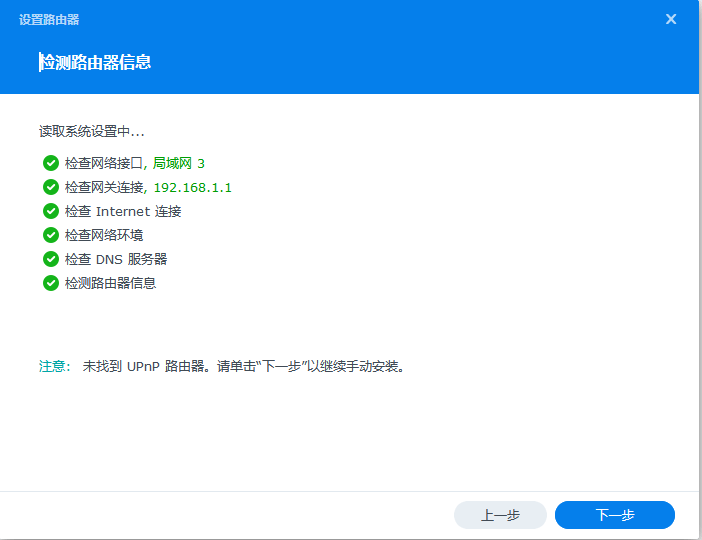Click the 检查网络环境 status label
702x540 pixels.
[104, 235]
